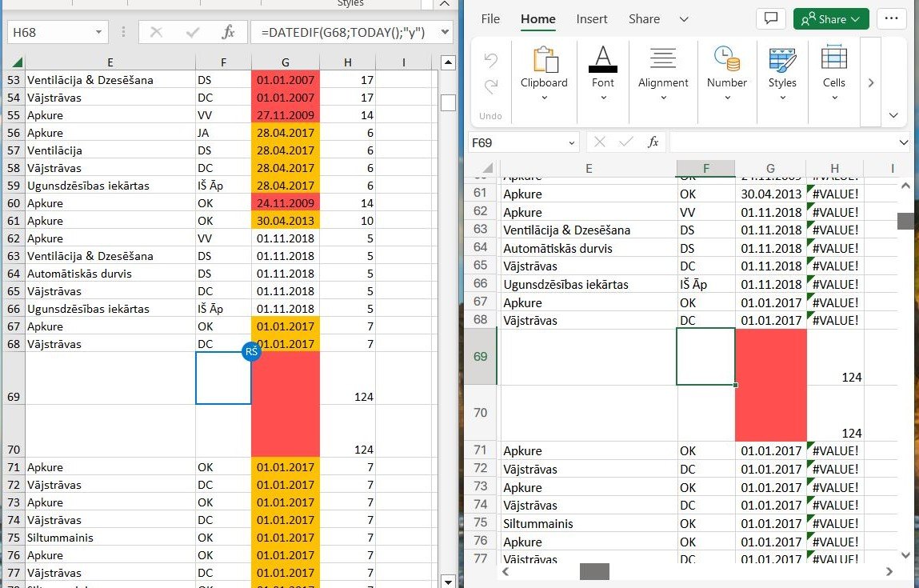Open Number group in right Excel ribbon
Image resolution: width=919 pixels, height=588 pixels.
(x=727, y=74)
